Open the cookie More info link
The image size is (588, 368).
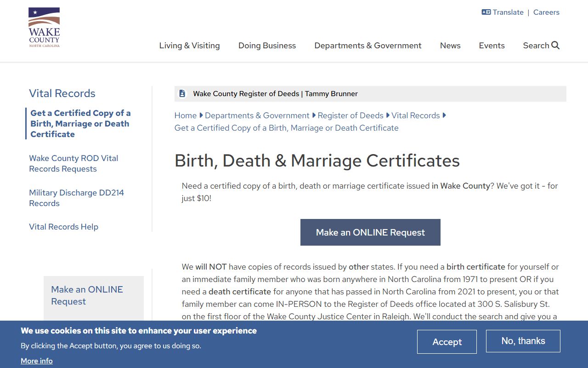(37, 361)
